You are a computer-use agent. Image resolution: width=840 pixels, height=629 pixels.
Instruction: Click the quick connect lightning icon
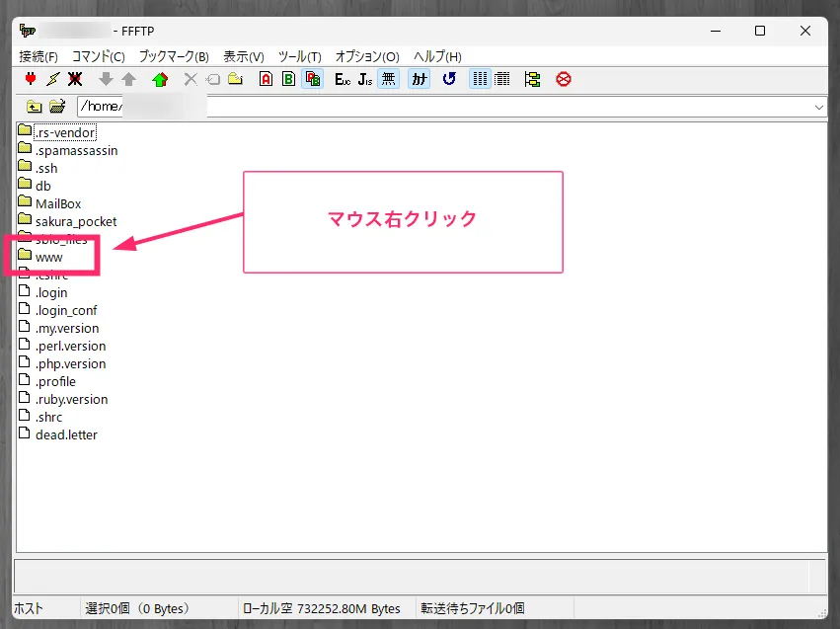(52, 79)
